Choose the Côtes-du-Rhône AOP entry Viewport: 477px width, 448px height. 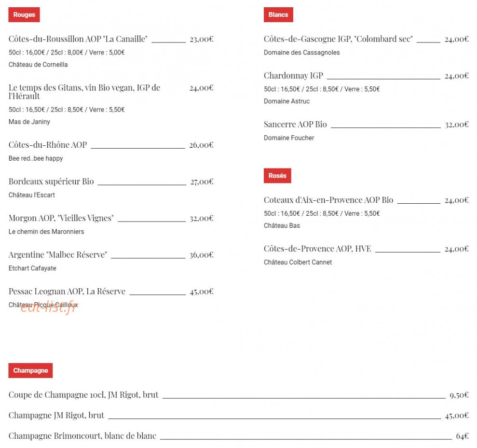point(48,145)
